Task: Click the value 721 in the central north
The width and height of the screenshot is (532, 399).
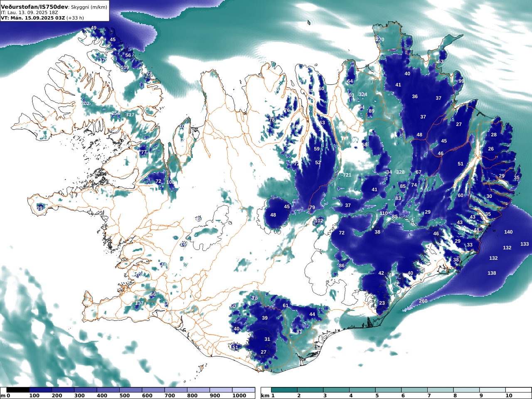Action: pyautogui.click(x=347, y=175)
